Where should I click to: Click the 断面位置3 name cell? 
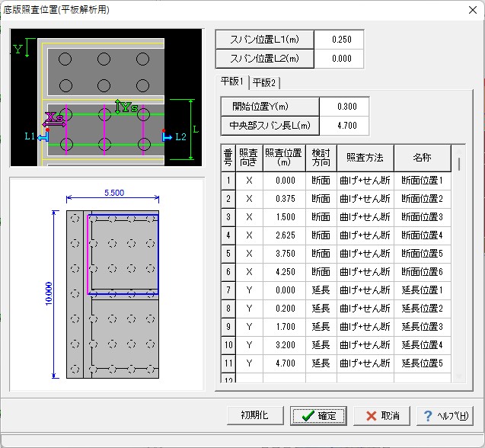423,217
